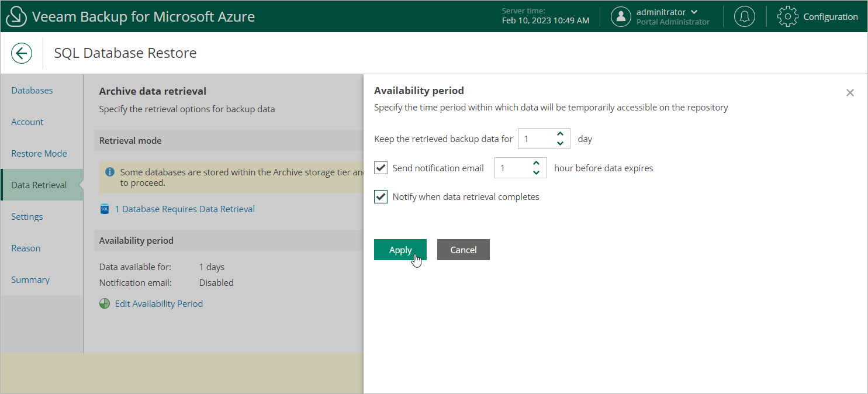Decrease notification email hours value
The width and height of the screenshot is (868, 394).
pyautogui.click(x=536, y=173)
